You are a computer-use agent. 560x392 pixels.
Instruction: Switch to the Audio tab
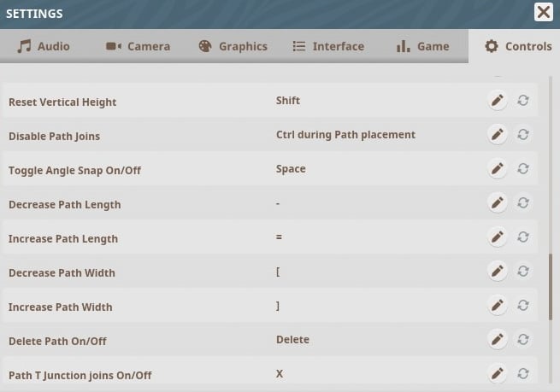[x=44, y=46]
